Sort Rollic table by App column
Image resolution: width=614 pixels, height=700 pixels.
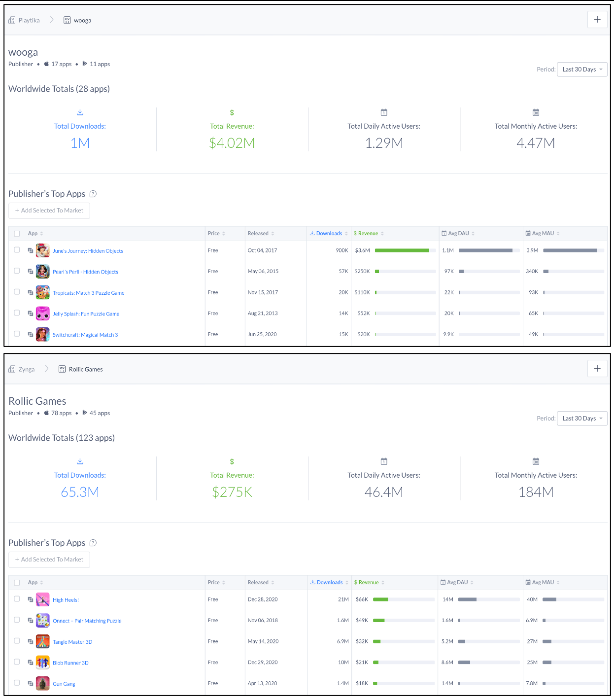35,583
